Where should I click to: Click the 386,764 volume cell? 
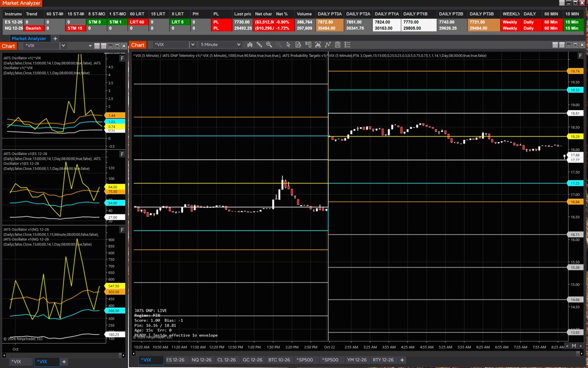click(304, 22)
